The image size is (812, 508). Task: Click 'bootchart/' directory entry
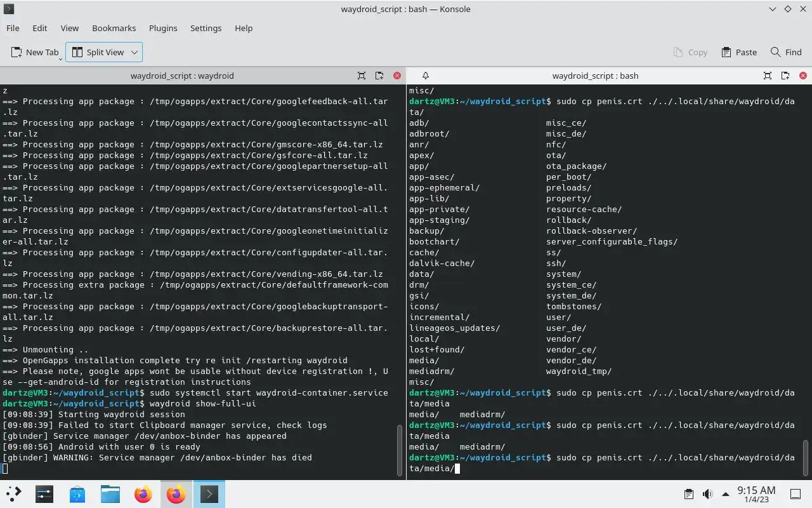(x=434, y=241)
